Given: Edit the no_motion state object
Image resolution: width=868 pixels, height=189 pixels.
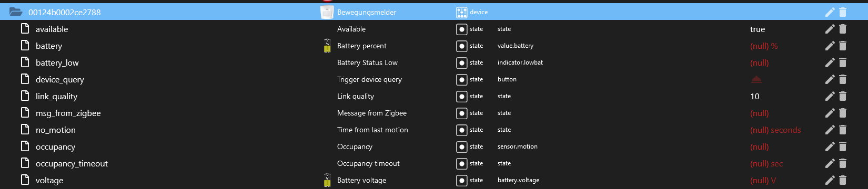Looking at the screenshot, I should (830, 130).
